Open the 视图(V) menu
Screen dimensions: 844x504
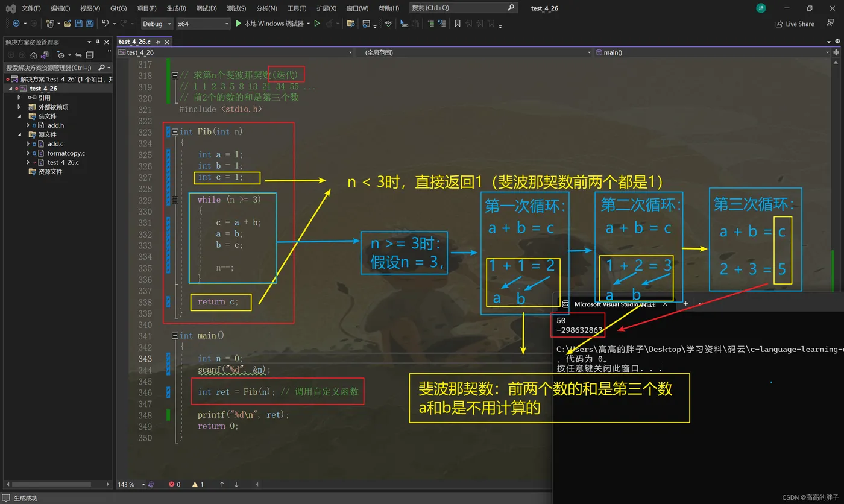click(90, 8)
